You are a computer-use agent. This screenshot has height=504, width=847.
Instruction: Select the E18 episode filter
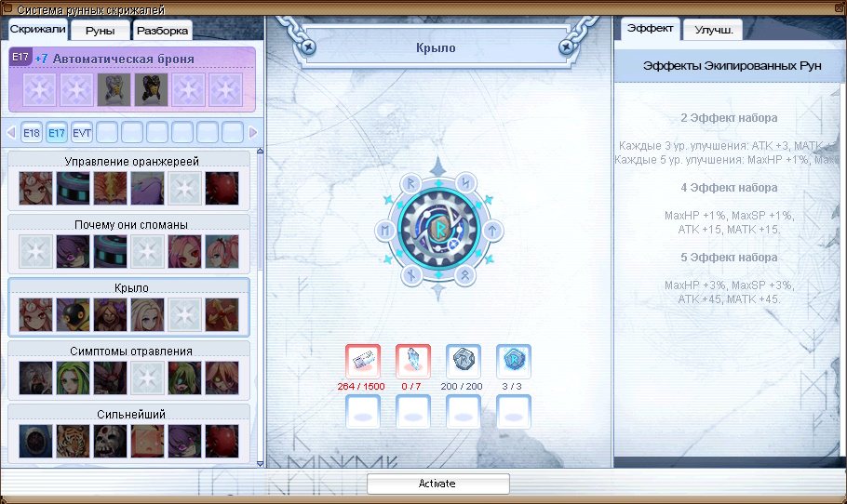(x=32, y=133)
